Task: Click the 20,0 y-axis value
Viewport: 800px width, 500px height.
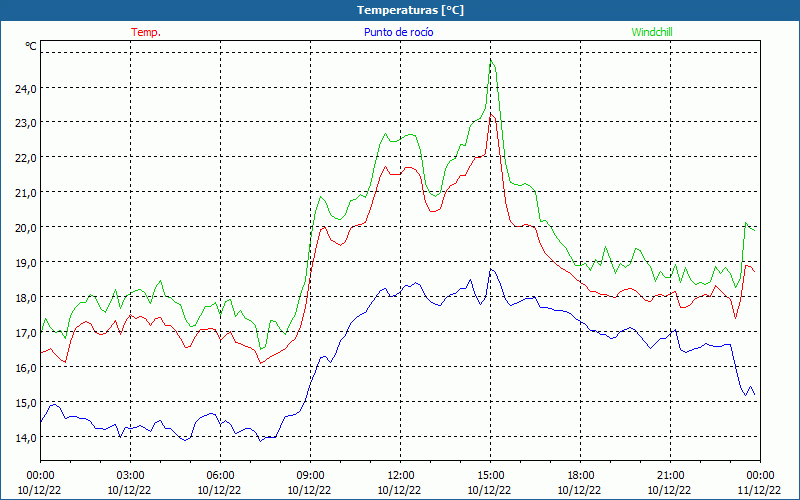Action: tap(25, 228)
